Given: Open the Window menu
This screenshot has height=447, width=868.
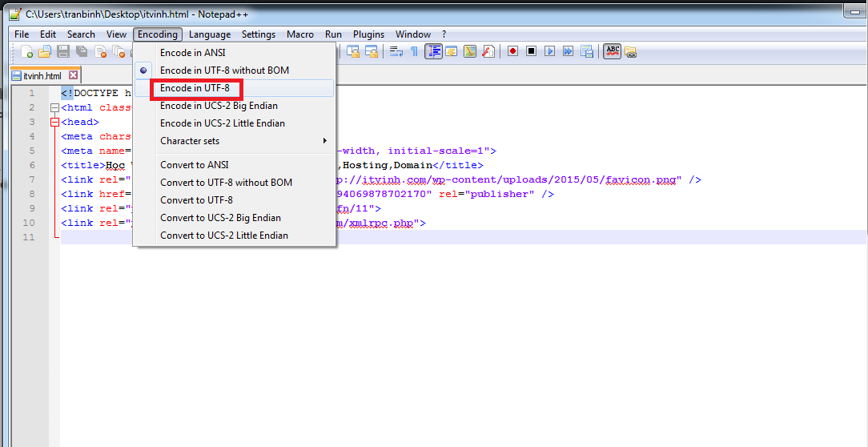Looking at the screenshot, I should [x=413, y=34].
